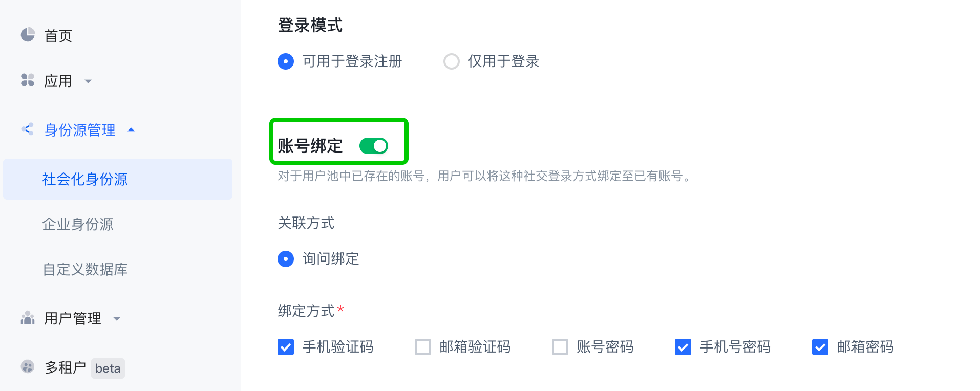980x391 pixels.
Task: Check the 邮箱验证码 checkbox
Action: [x=423, y=347]
